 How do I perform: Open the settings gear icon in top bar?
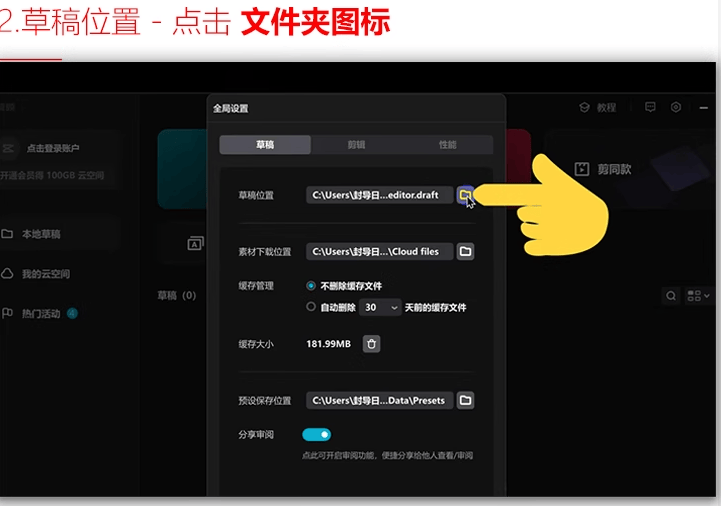click(676, 107)
